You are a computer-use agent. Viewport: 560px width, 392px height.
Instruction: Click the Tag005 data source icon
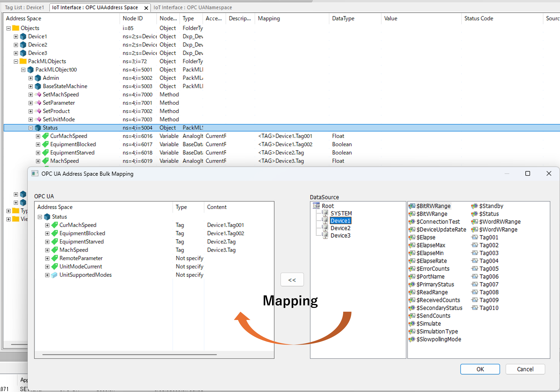point(475,269)
